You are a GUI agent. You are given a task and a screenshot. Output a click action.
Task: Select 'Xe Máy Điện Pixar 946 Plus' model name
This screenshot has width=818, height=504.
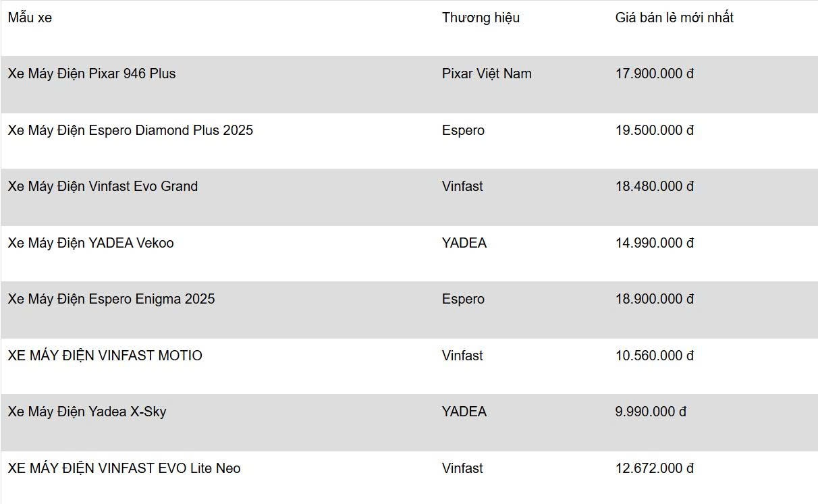(92, 74)
